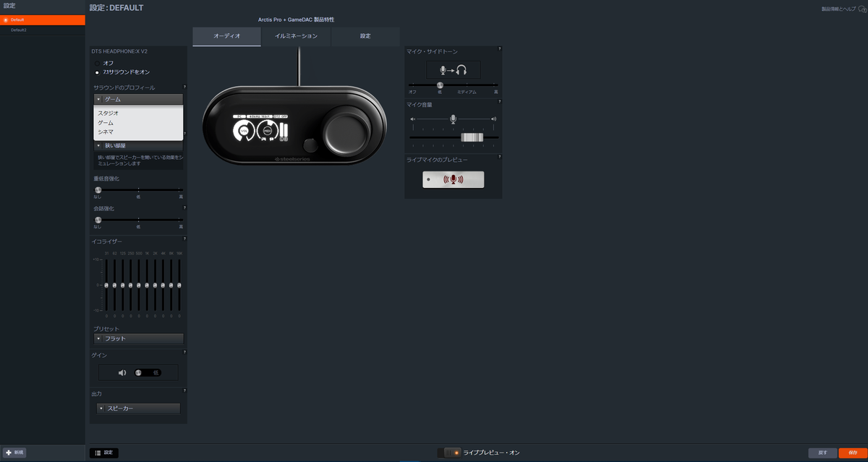The height and width of the screenshot is (462, 868).
Task: Open the 設定 tab next to イルミネーション
Action: pos(365,36)
